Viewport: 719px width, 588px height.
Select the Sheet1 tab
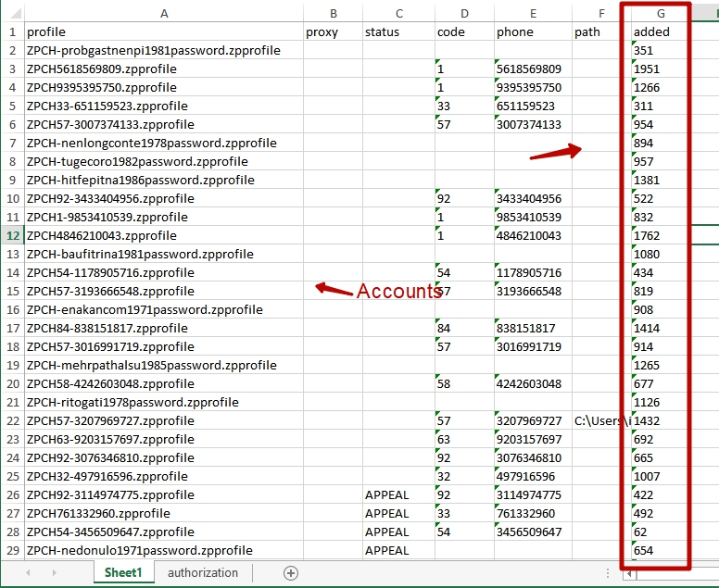click(x=123, y=573)
